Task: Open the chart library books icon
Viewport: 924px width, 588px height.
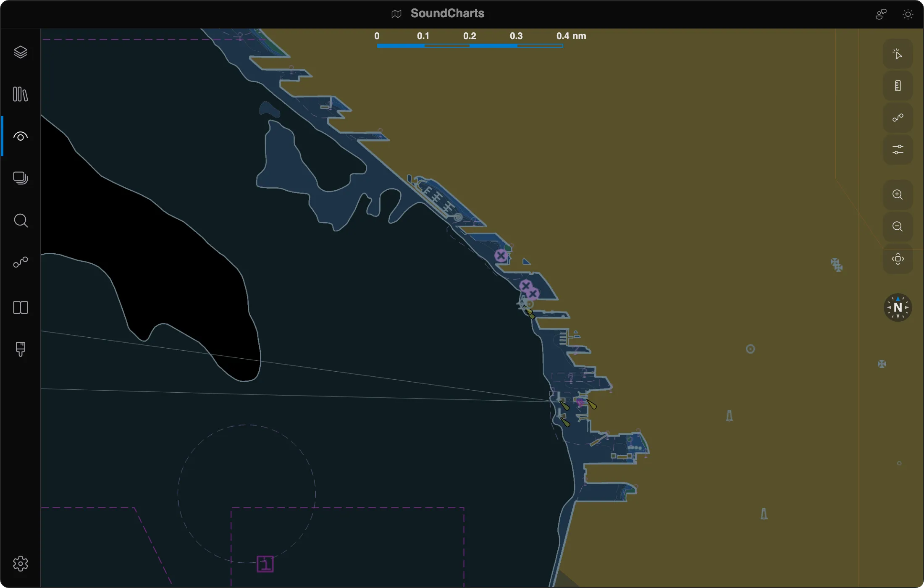Action: pos(20,94)
